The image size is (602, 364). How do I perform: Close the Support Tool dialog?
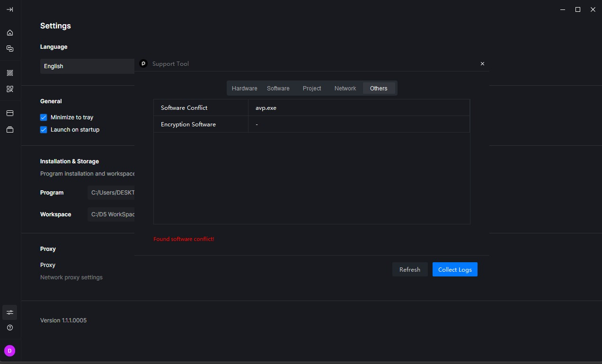pos(482,63)
